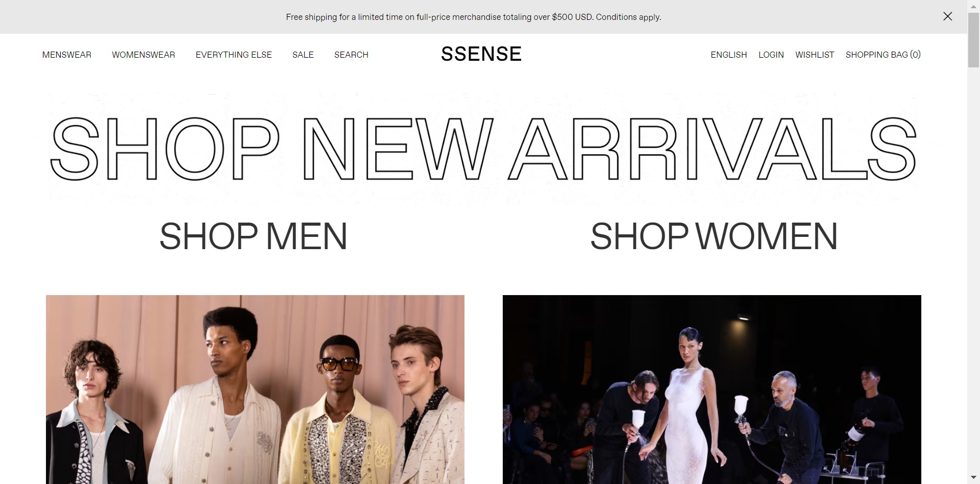Click the vertical scrollbar thumb
Screen dimensions: 980x484
(x=973, y=40)
